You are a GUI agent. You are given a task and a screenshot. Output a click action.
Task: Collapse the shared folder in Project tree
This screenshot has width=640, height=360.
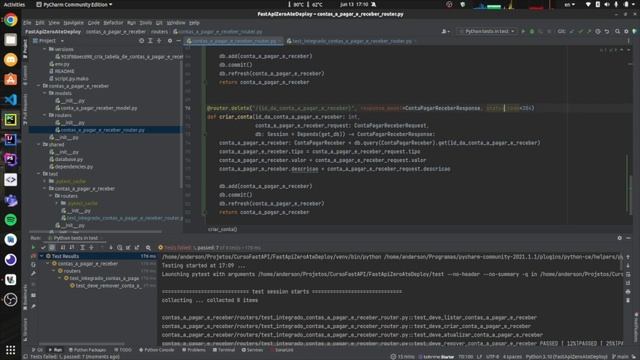click(39, 144)
